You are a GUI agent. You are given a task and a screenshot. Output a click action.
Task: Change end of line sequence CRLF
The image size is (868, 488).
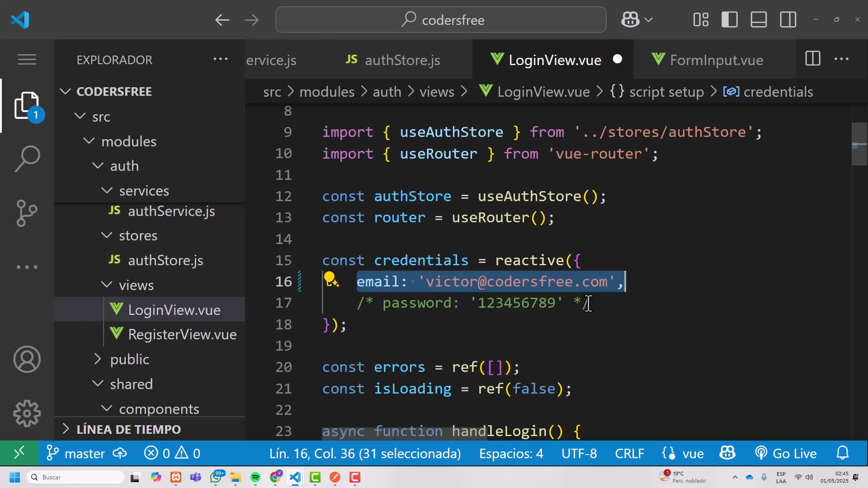(x=629, y=453)
